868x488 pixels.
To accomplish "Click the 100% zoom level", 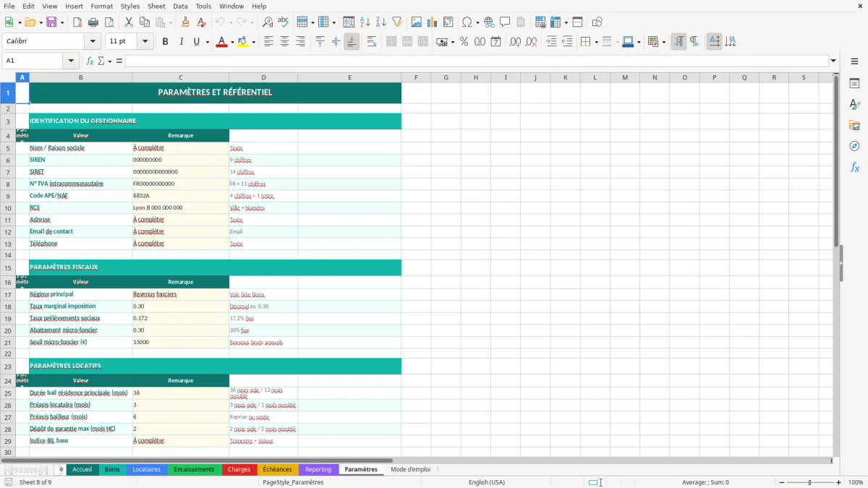I will pyautogui.click(x=856, y=482).
